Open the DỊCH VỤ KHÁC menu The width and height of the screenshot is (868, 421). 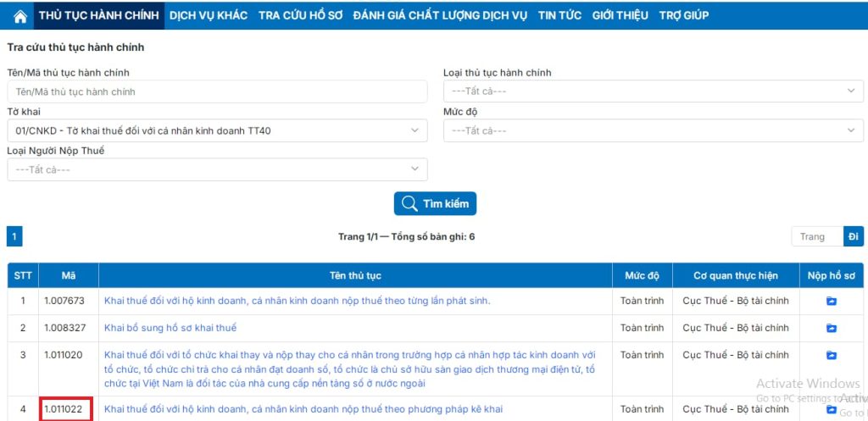coord(209,15)
